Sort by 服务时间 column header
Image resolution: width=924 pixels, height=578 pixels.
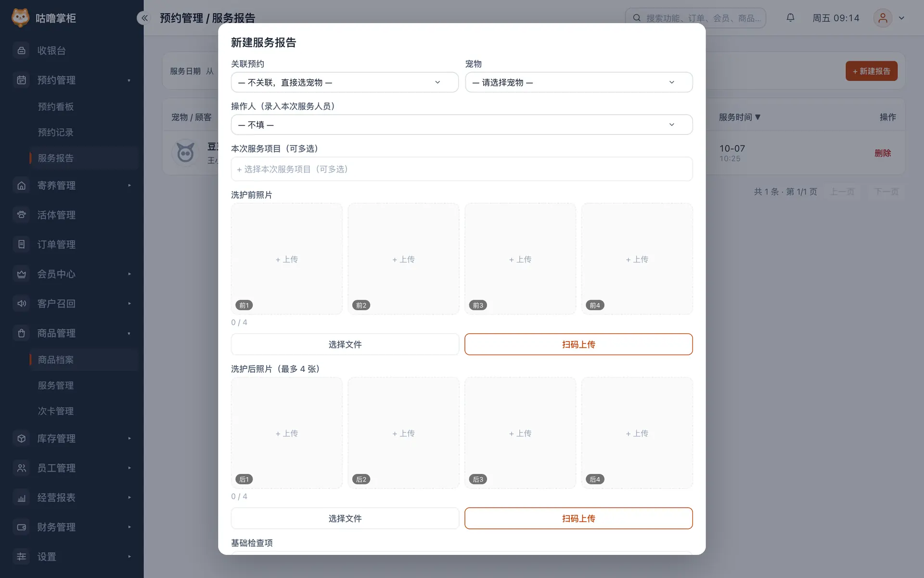point(740,117)
